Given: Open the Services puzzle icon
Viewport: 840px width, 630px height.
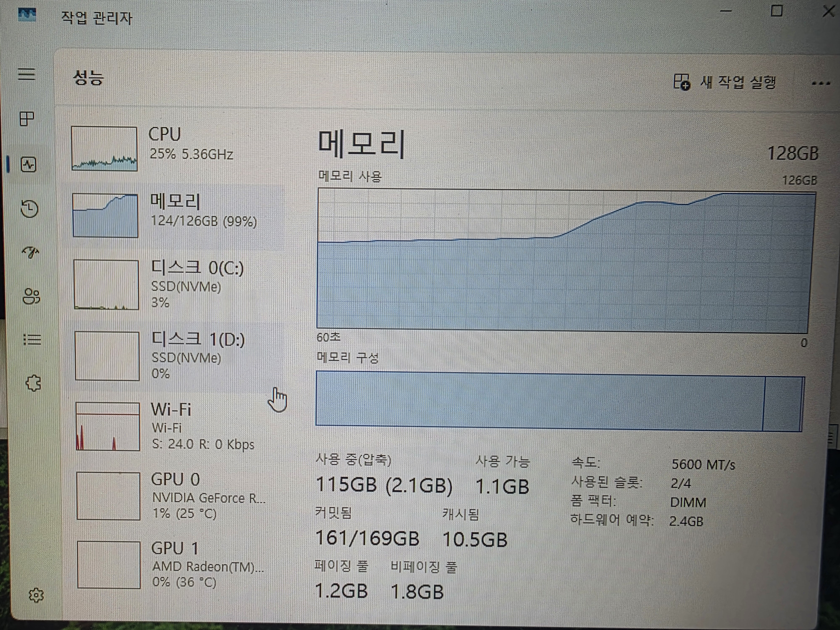Looking at the screenshot, I should (x=33, y=383).
